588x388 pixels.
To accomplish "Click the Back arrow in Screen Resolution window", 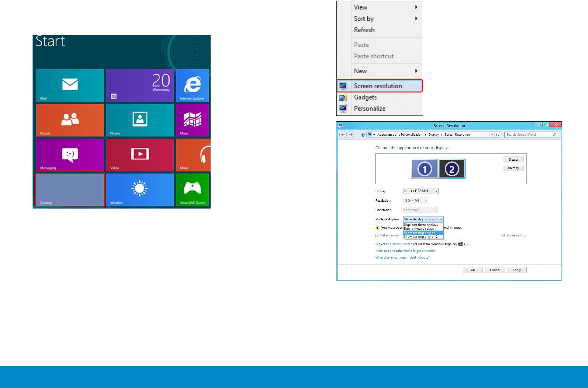I will [x=343, y=134].
